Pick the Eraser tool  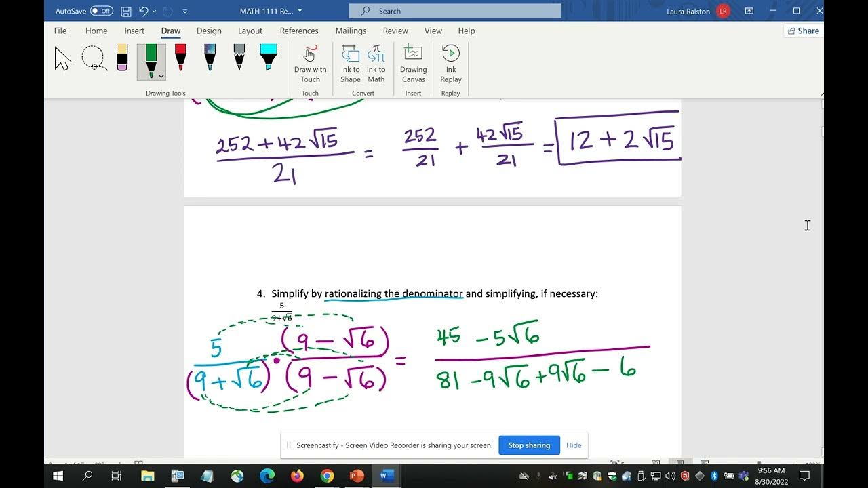(122, 58)
